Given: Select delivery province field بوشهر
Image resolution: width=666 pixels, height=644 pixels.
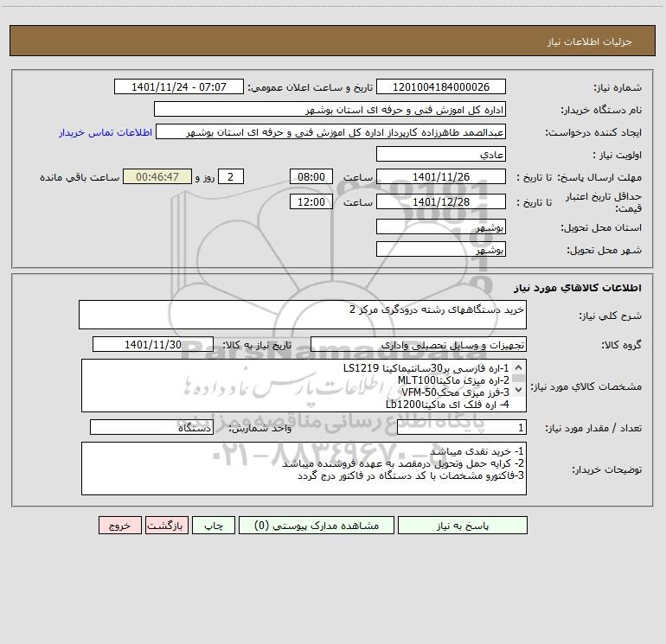Looking at the screenshot, I should 441,226.
